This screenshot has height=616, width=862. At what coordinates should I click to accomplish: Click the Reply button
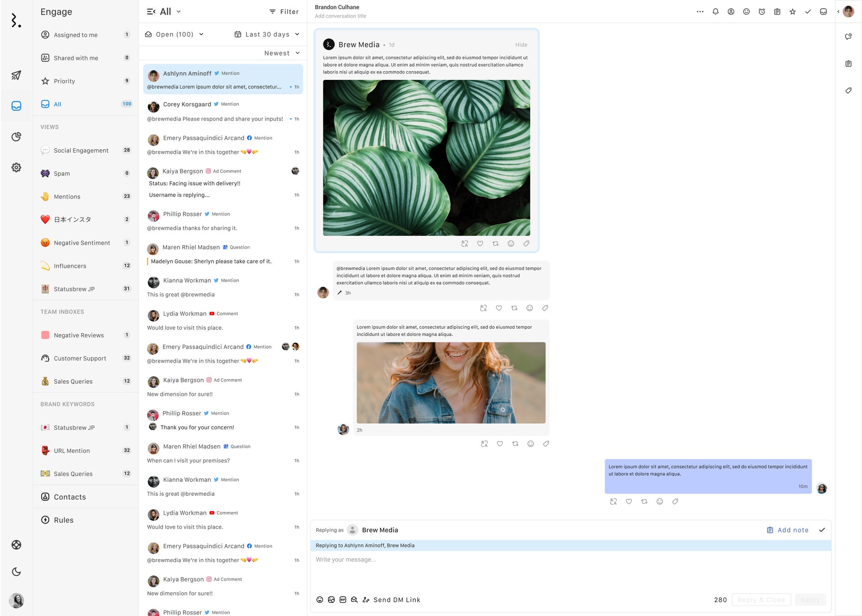coord(810,600)
